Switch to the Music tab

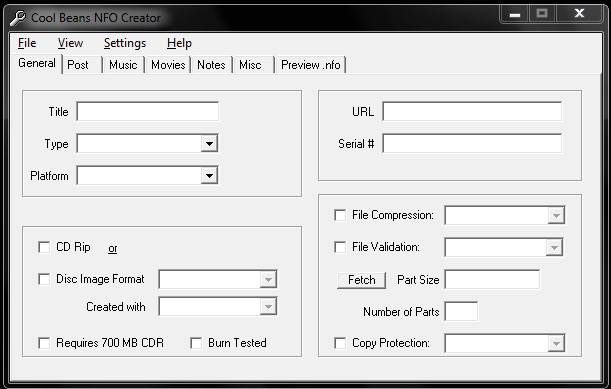click(x=123, y=65)
